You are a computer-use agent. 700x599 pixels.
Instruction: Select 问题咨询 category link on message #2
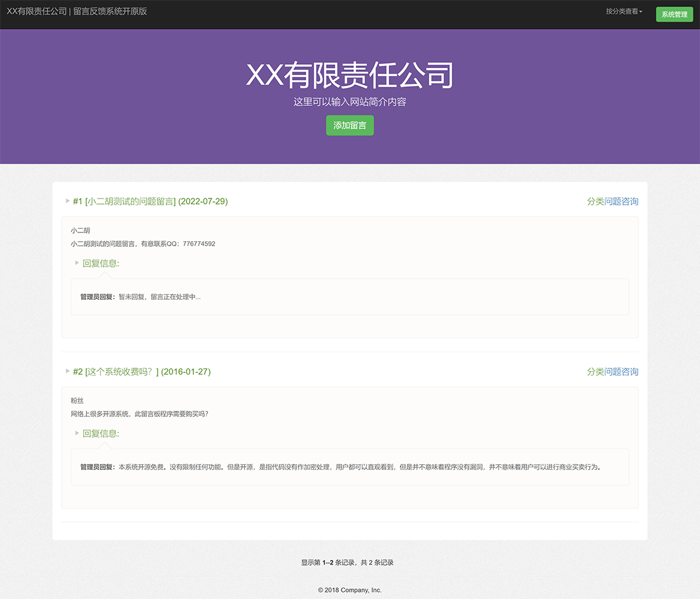[x=621, y=372]
